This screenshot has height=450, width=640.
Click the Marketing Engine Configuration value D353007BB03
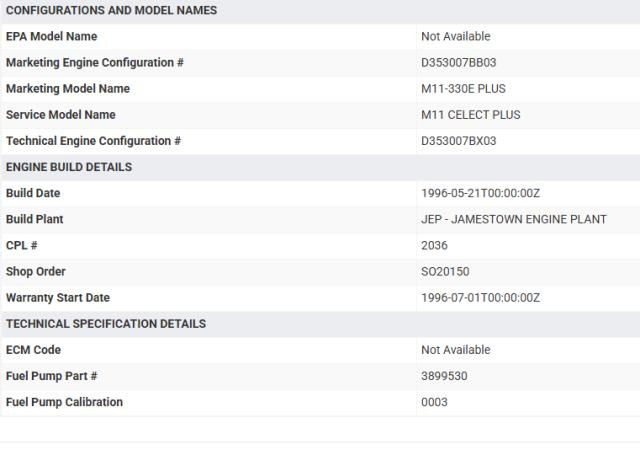coord(459,63)
